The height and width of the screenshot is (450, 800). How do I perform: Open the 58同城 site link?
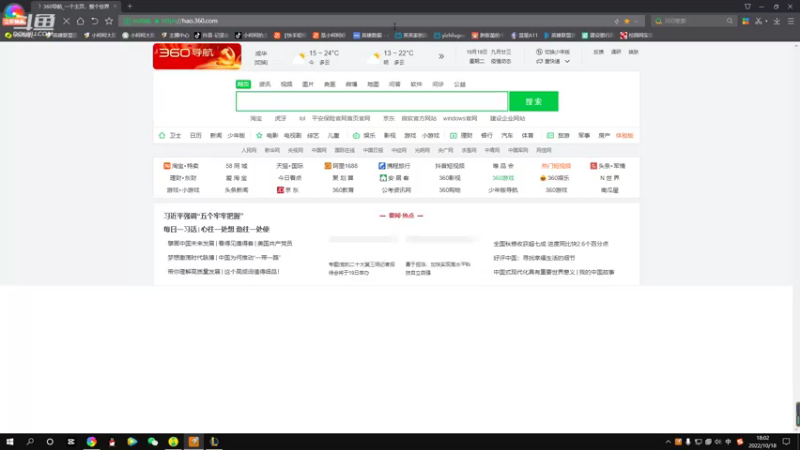(236, 166)
